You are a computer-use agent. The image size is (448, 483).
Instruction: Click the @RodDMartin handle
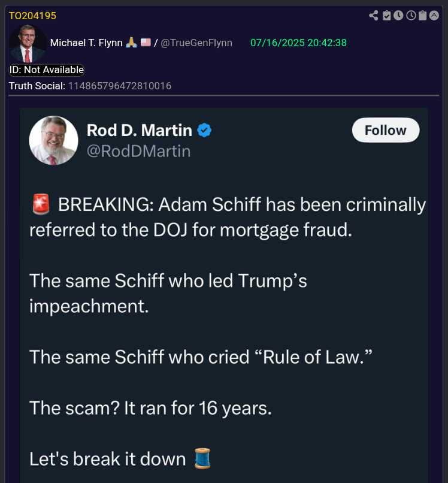[x=138, y=151]
